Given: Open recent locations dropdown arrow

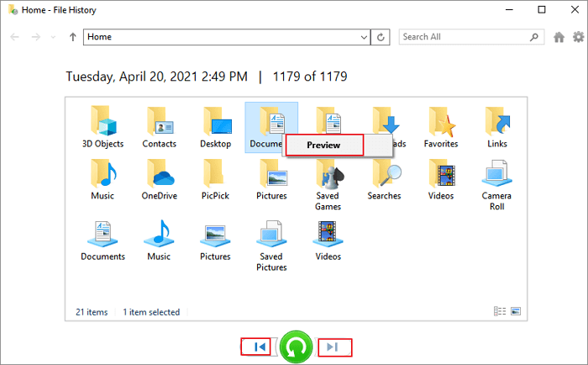Looking at the screenshot, I should 53,37.
